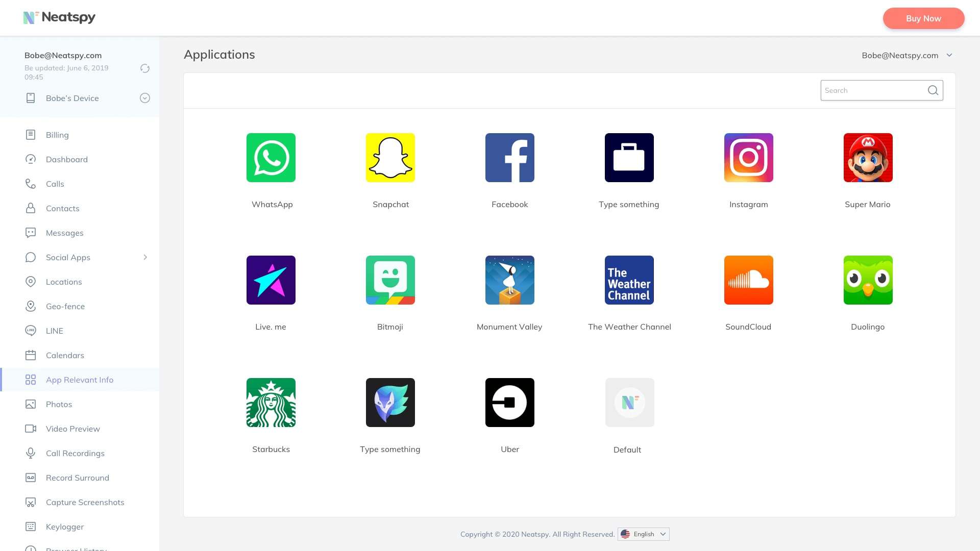Screen dimensions: 980x551
Task: Open the Starbucks app icon
Action: [x=271, y=403]
